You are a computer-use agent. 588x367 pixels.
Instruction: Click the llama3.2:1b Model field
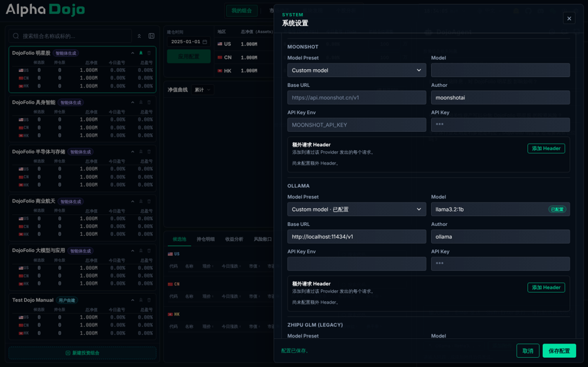(500, 209)
